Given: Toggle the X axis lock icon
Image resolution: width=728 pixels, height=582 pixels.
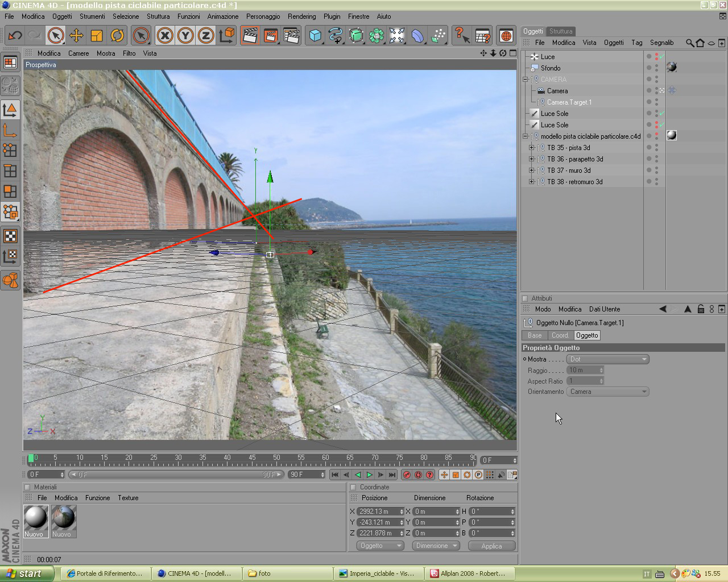Looking at the screenshot, I should point(165,36).
